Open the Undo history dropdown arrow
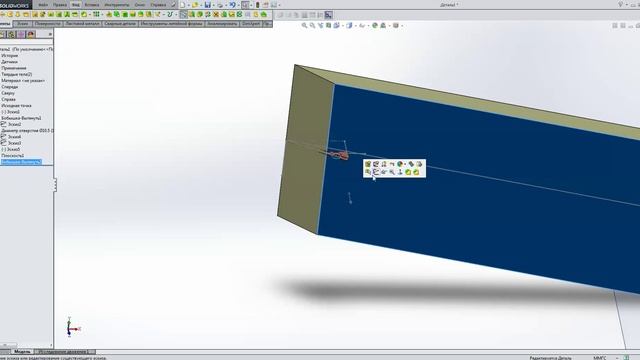The image size is (640, 360). point(238,5)
